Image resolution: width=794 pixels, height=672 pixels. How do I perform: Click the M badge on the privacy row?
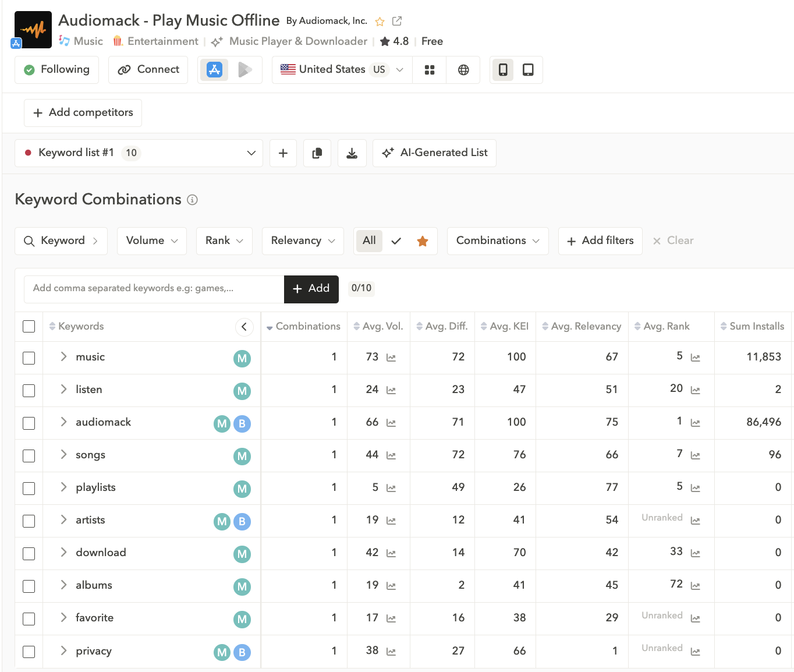(222, 653)
